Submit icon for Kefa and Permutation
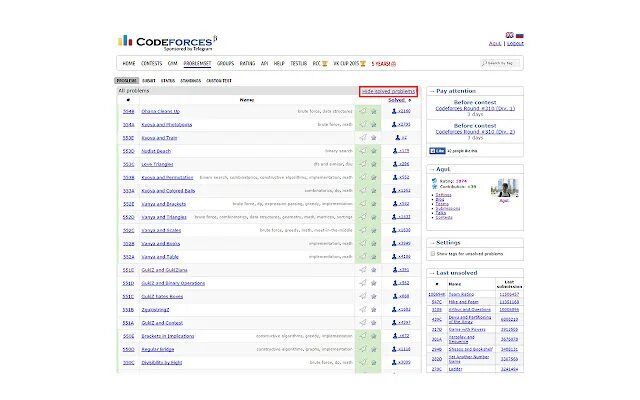Image resolution: width=640 pixels, height=400 pixels. (363, 177)
